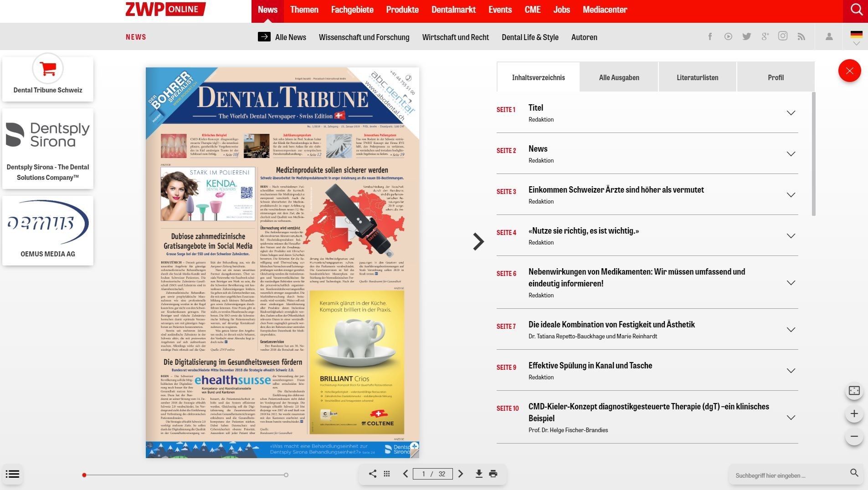Image resolution: width=868 pixels, height=490 pixels.
Task: Open the CME menu item
Action: pyautogui.click(x=533, y=10)
